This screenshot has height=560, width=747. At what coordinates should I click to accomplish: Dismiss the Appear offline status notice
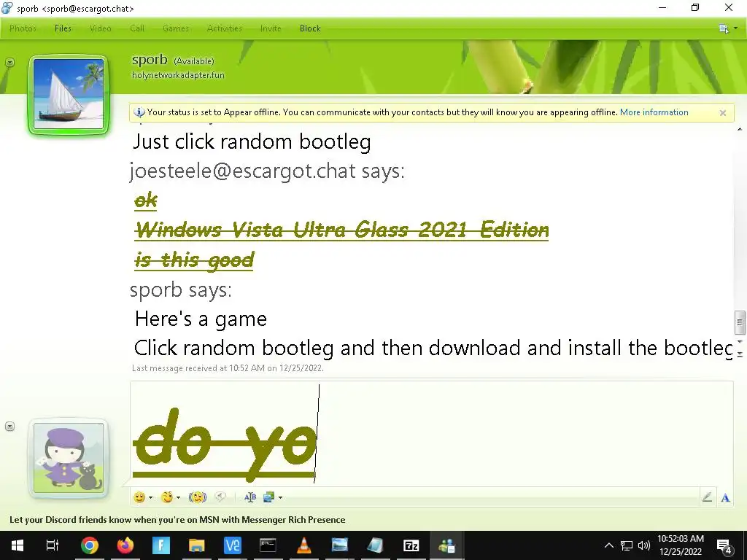coord(723,113)
